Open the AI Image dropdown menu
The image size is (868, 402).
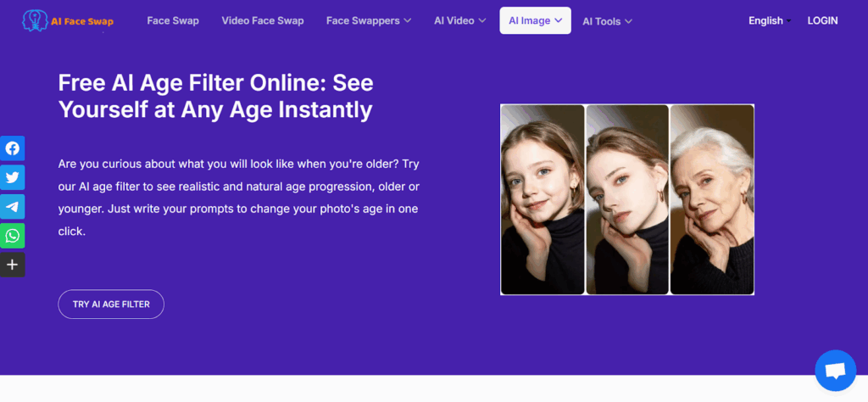535,20
